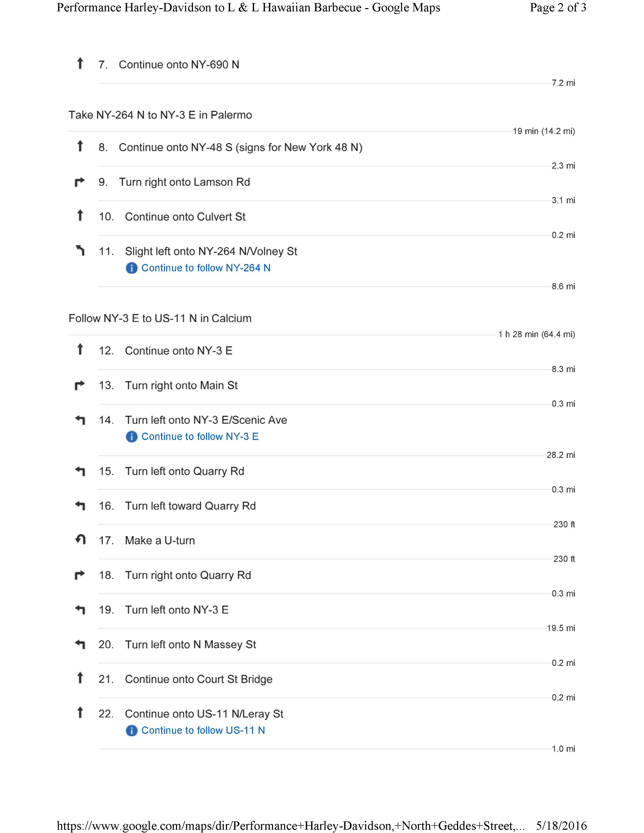Open the Continue to follow US-11 N link
This screenshot has width=644, height=833.
coord(203,731)
